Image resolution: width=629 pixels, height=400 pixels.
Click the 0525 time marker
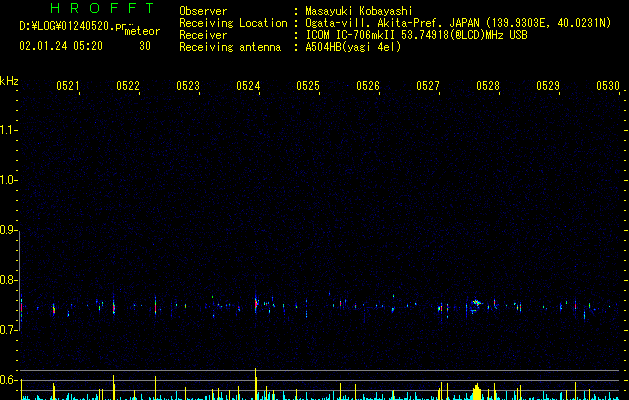tap(308, 85)
